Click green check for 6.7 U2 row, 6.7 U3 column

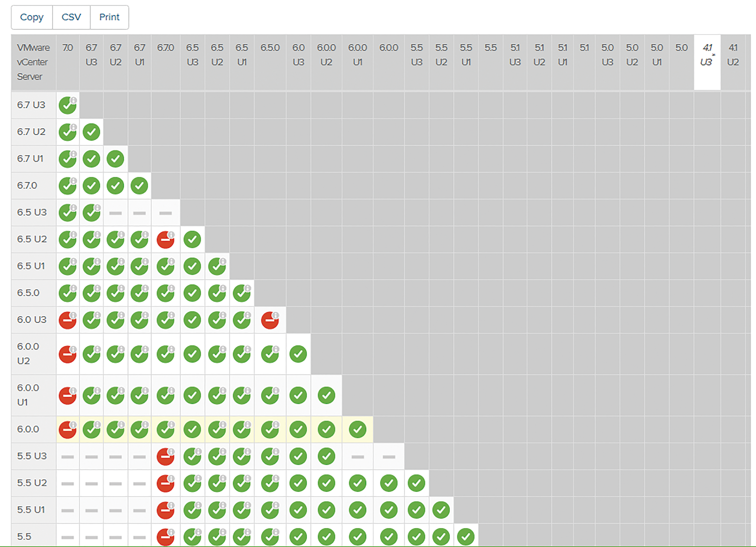pyautogui.click(x=91, y=132)
